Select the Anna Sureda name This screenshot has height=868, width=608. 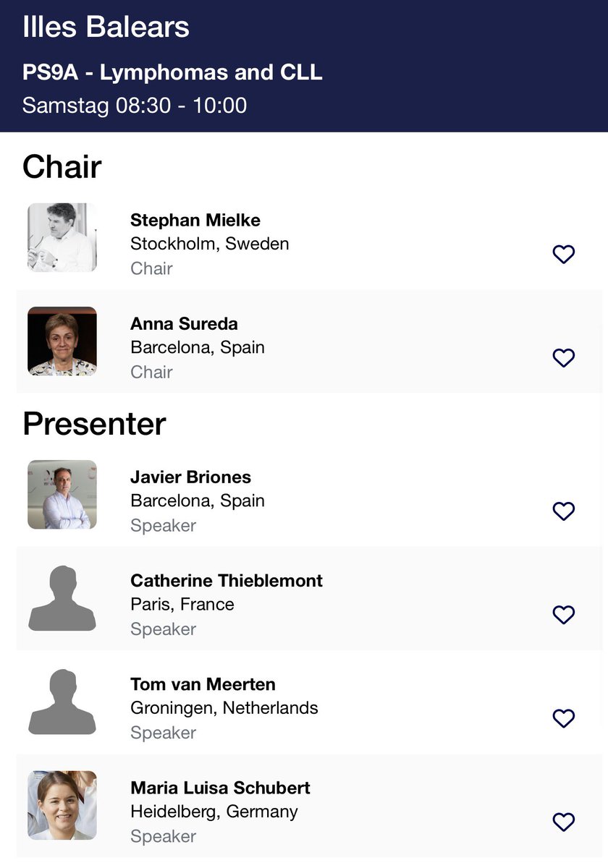[x=184, y=323]
